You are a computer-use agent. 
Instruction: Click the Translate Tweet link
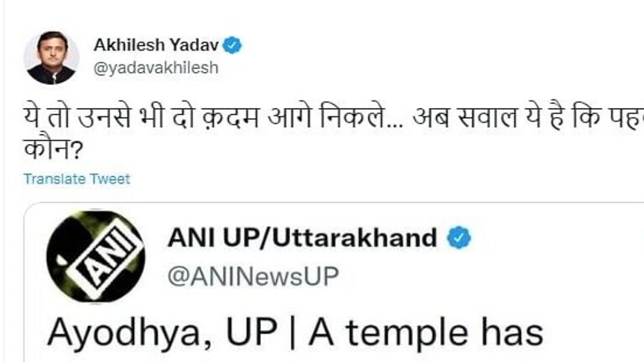pos(76,178)
